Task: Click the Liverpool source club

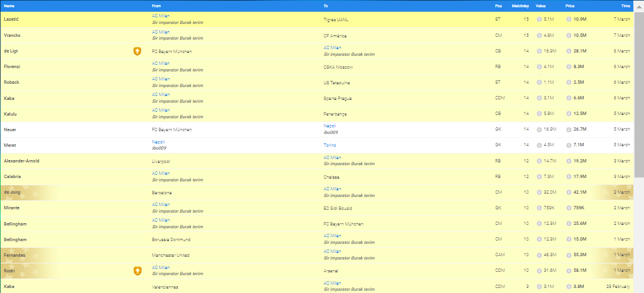Action: point(161,161)
